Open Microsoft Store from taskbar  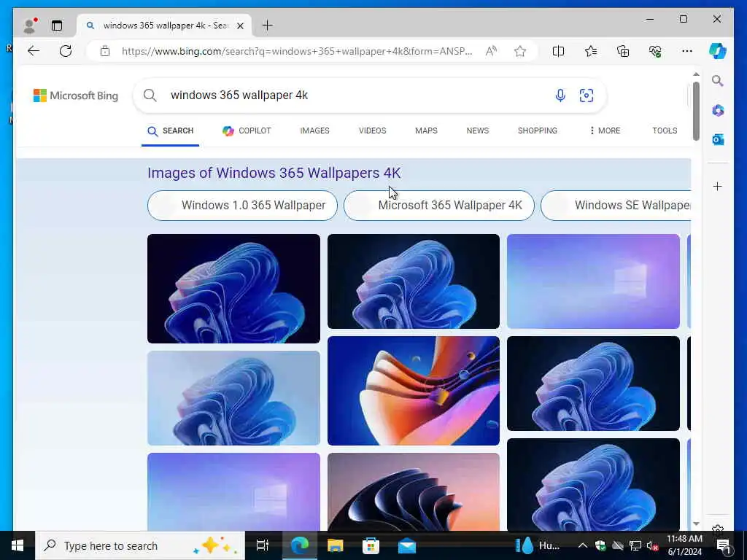(x=371, y=545)
